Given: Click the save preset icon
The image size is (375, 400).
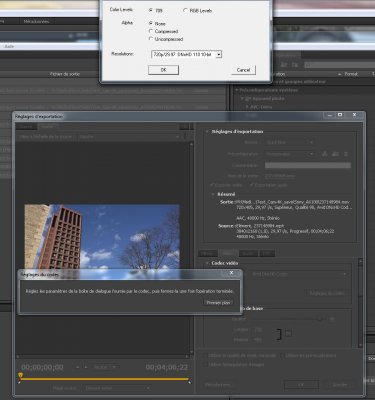Looking at the screenshot, I should click(x=325, y=154).
